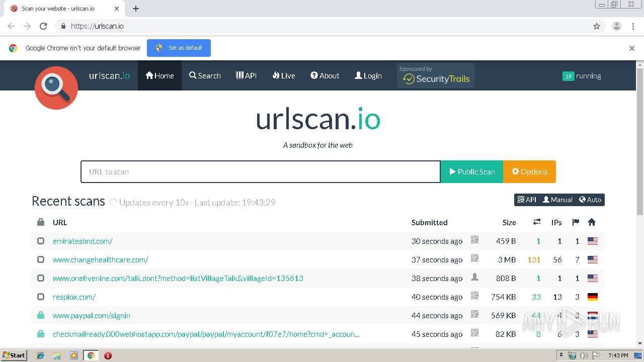
Task: Filter recent scans by Manual
Action: (557, 200)
